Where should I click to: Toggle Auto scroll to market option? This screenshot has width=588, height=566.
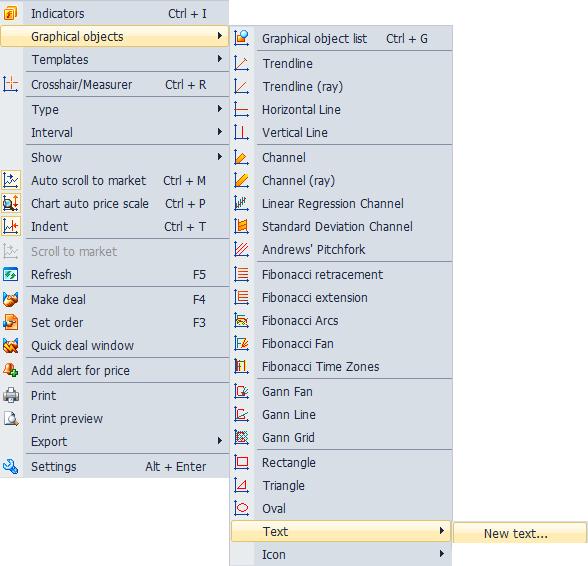[115, 181]
